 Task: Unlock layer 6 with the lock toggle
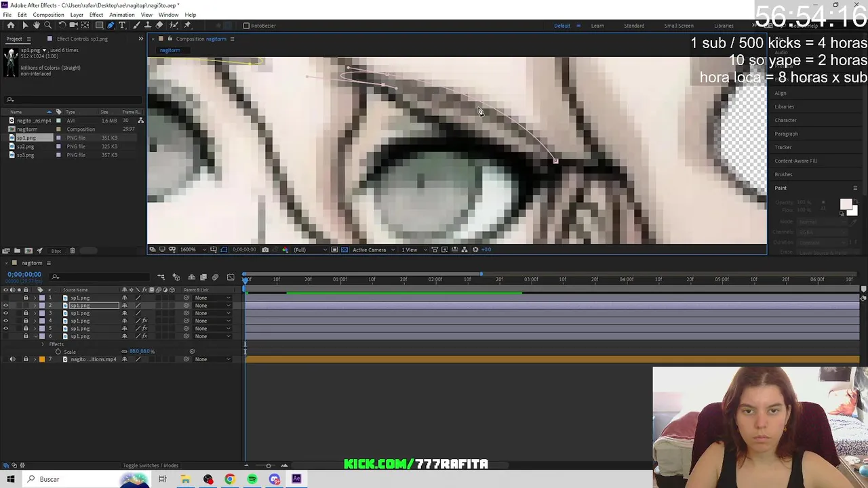coord(26,336)
